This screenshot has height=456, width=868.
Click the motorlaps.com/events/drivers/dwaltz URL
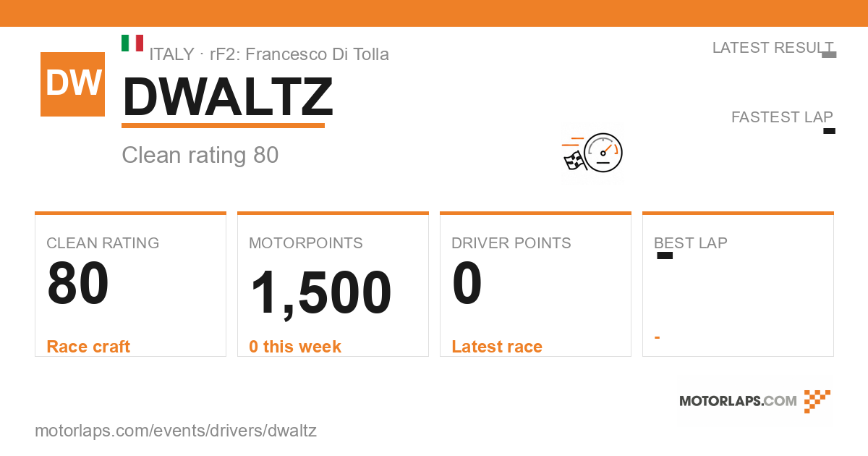tap(176, 431)
